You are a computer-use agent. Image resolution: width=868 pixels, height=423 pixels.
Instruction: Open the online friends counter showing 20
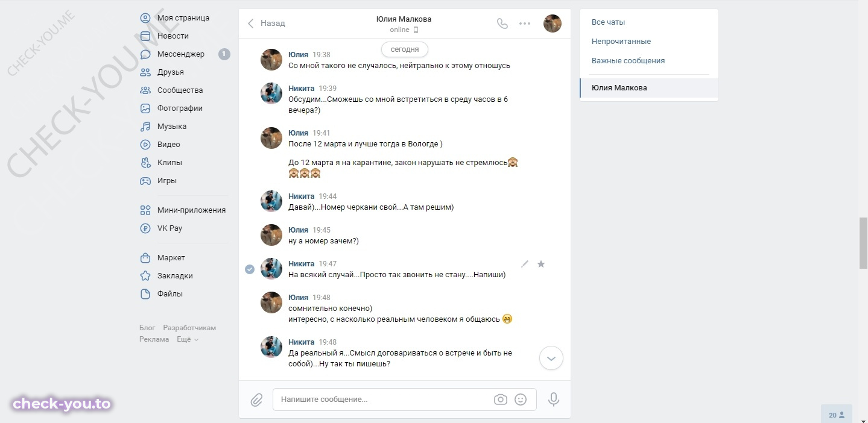click(837, 415)
